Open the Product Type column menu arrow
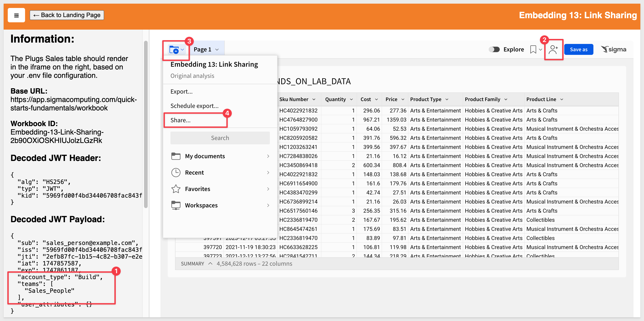The height and width of the screenshot is (321, 644). click(447, 99)
